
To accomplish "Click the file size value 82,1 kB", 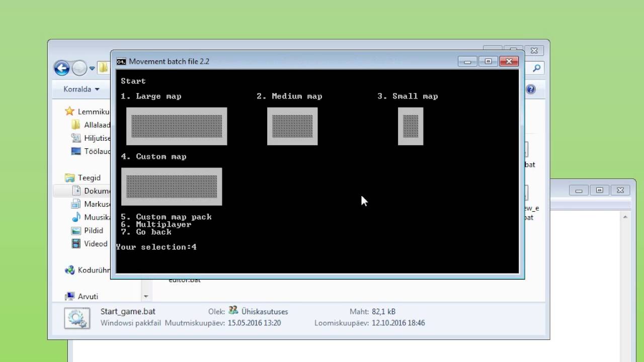I will pos(384,312).
